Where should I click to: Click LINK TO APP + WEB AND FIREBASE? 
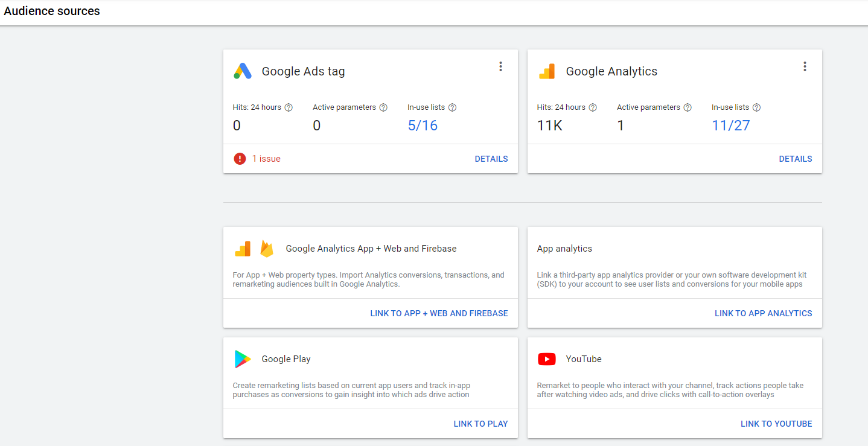(439, 313)
